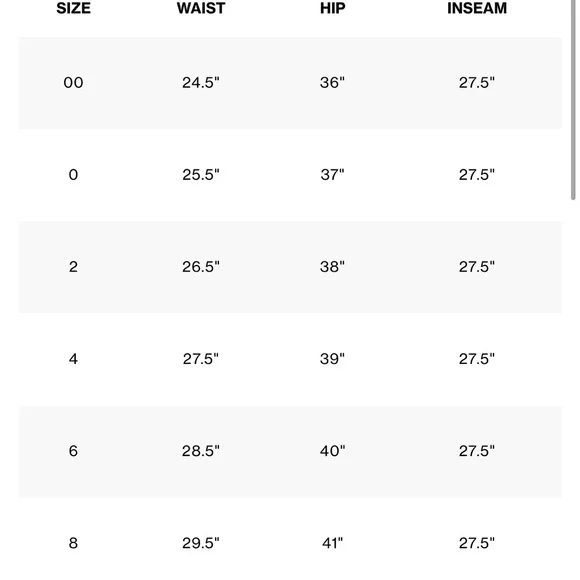580x580 pixels.
Task: Click the vertical scrollbar thumb
Action: (573, 100)
